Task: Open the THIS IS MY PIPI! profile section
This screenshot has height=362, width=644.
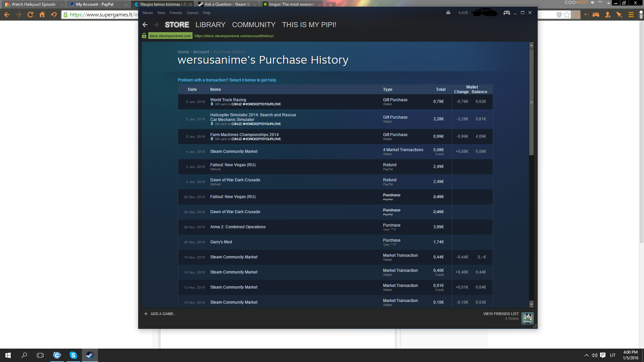Action: (309, 25)
